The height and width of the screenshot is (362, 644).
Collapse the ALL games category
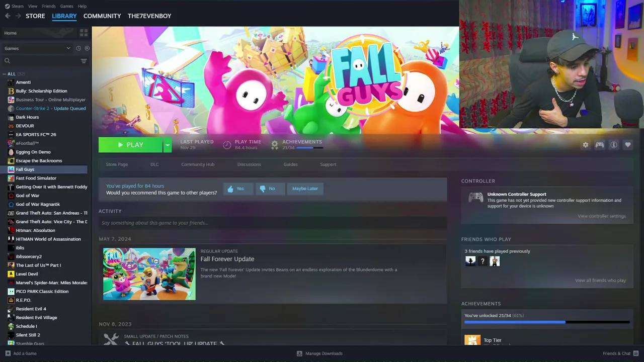(x=4, y=74)
